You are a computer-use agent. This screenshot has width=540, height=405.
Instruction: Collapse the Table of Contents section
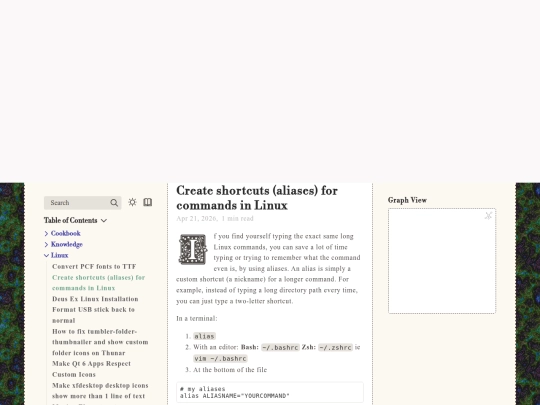(x=75, y=220)
